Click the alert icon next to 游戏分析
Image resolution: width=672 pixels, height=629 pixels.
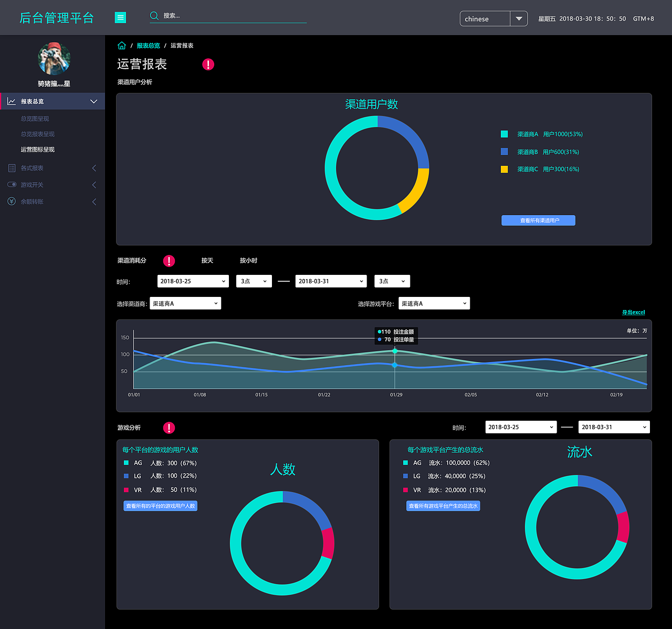pyautogui.click(x=169, y=428)
